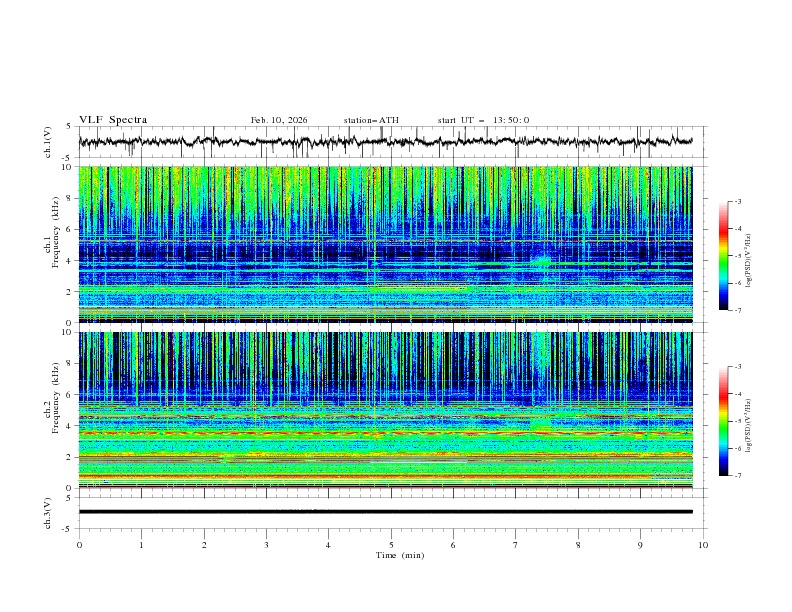The width and height of the screenshot is (792, 612).
Task: Click the lower PSD color scale bar
Action: tap(724, 421)
